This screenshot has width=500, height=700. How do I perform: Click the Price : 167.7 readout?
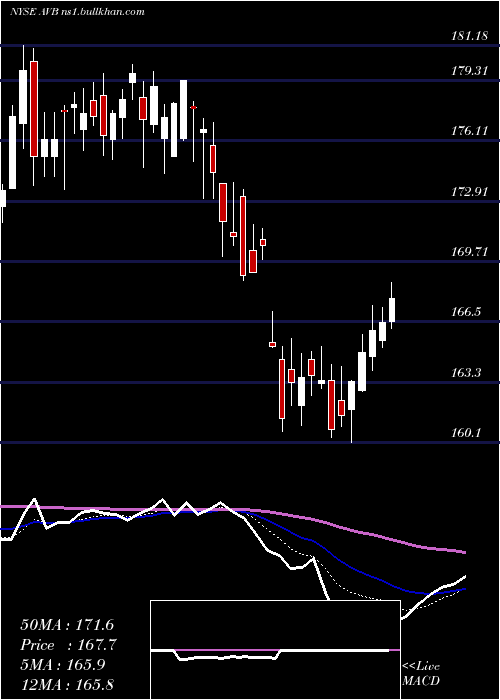tap(69, 645)
